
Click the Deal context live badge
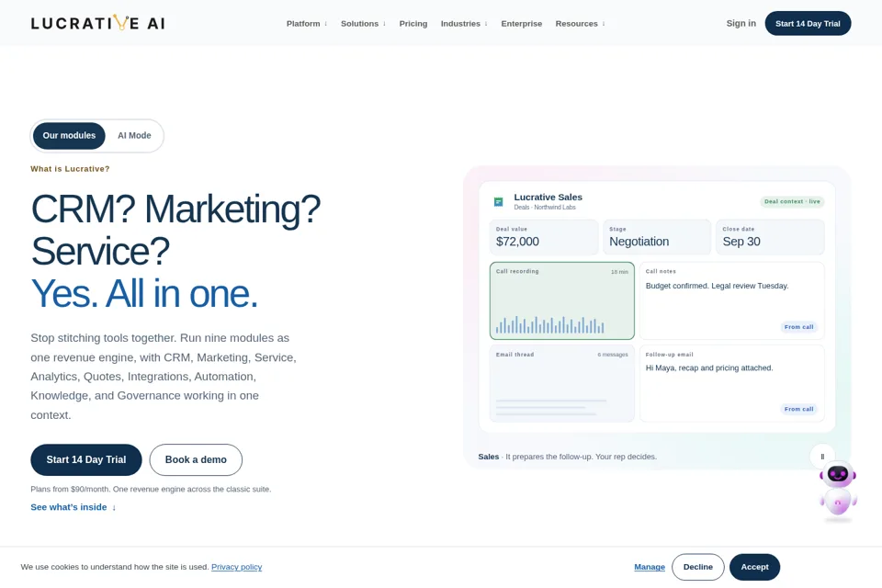point(792,201)
